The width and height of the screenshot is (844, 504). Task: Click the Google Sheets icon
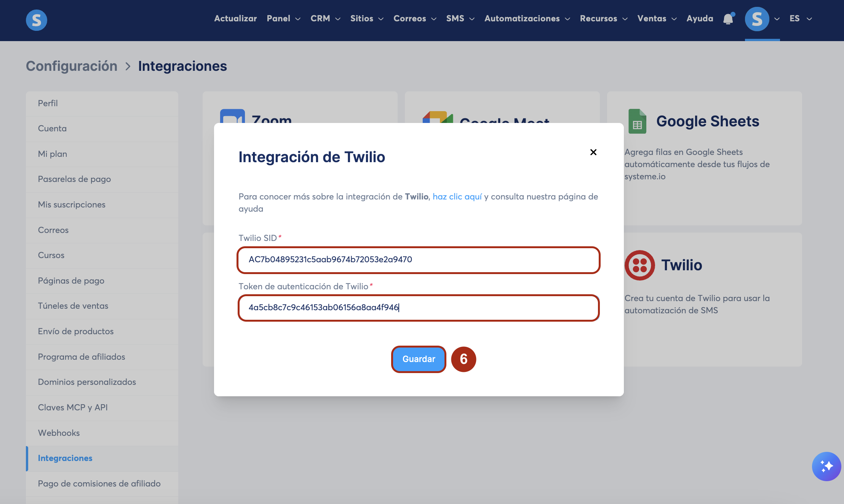637,121
